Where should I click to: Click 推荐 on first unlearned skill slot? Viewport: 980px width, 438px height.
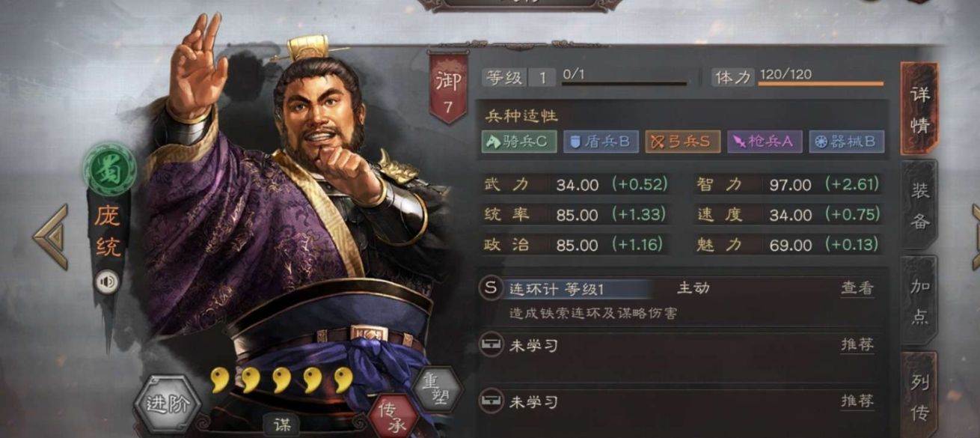(857, 345)
